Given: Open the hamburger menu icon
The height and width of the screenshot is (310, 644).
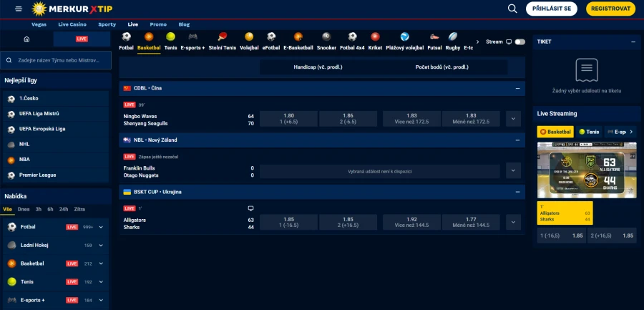Looking at the screenshot, I should pos(19,9).
